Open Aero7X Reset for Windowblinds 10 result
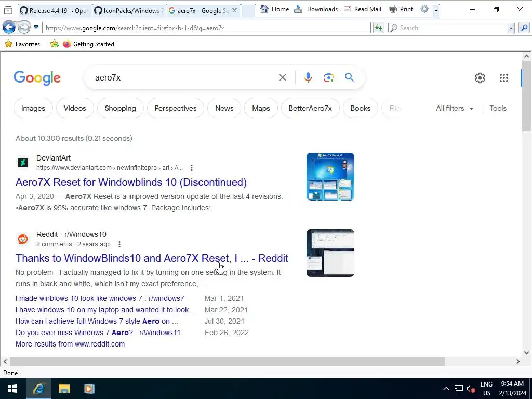This screenshot has height=399, width=532. pyautogui.click(x=131, y=182)
